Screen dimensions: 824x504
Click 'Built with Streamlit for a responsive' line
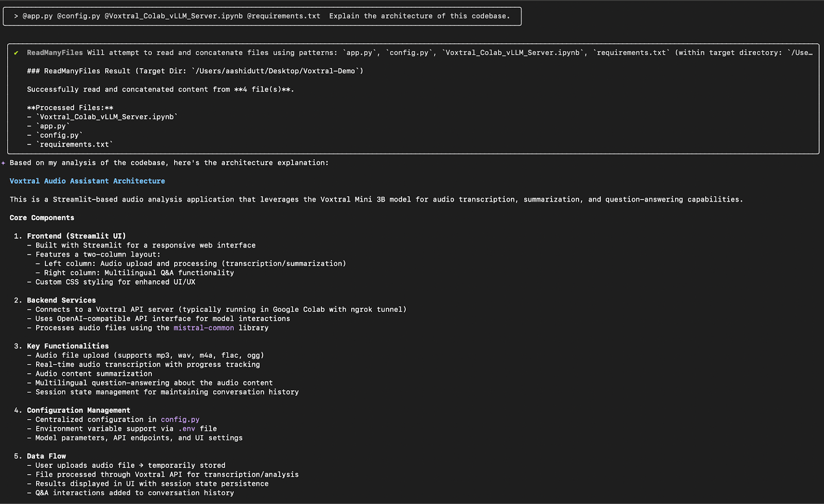(x=145, y=246)
